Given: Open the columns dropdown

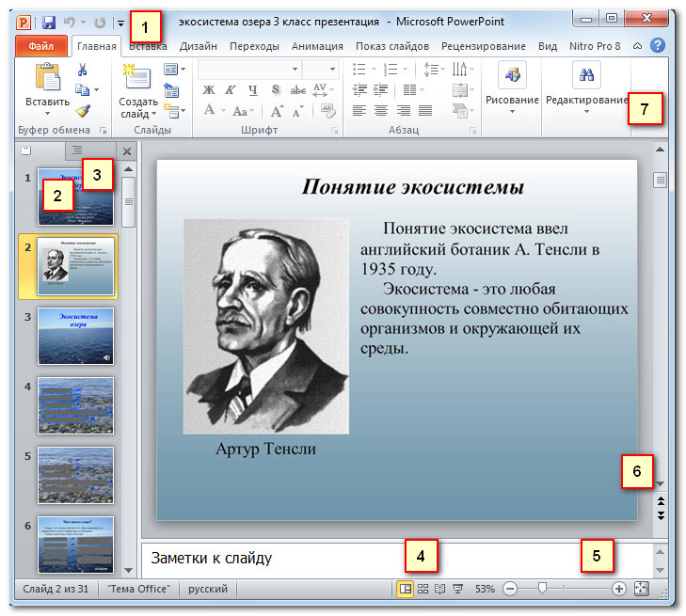Looking at the screenshot, I should pos(413,89).
